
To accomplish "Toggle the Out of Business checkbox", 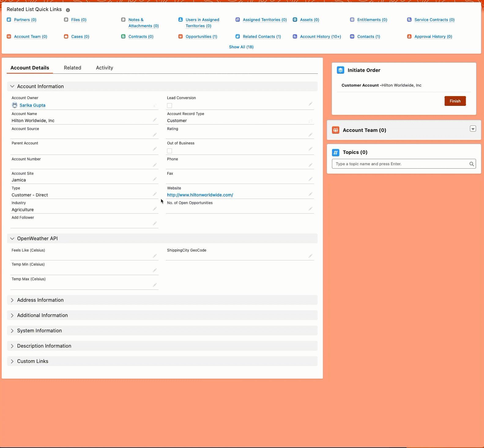I will click(169, 151).
